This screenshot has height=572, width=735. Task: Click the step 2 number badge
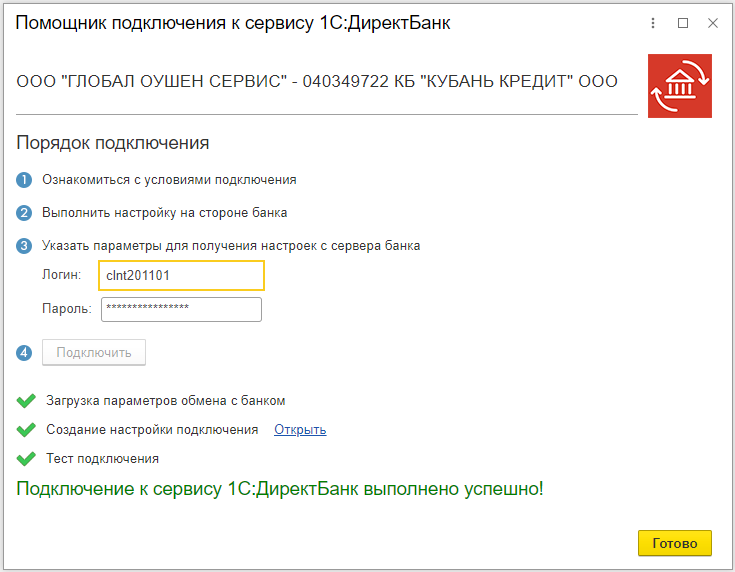(x=24, y=213)
